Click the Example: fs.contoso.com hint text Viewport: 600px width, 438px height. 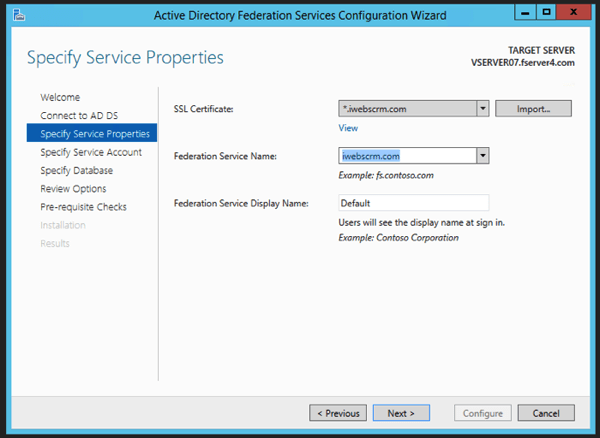tap(386, 176)
